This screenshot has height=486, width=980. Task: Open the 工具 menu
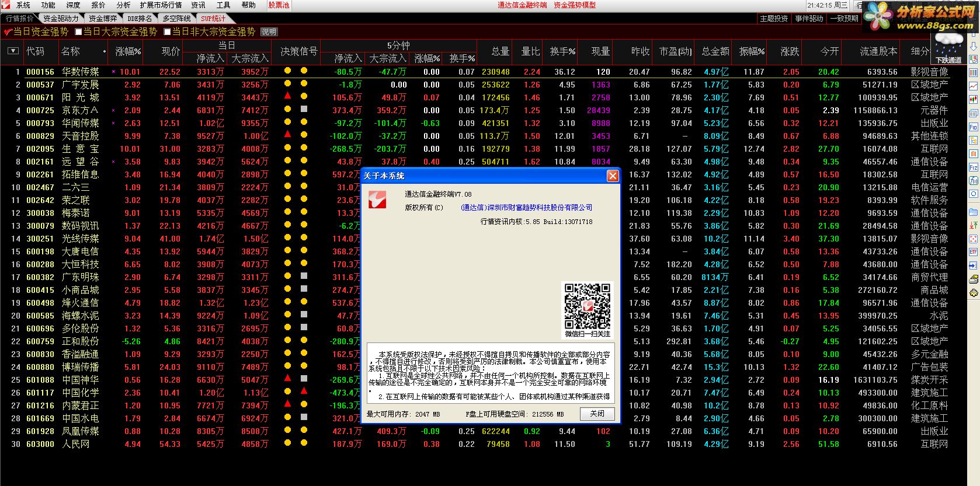pyautogui.click(x=223, y=5)
